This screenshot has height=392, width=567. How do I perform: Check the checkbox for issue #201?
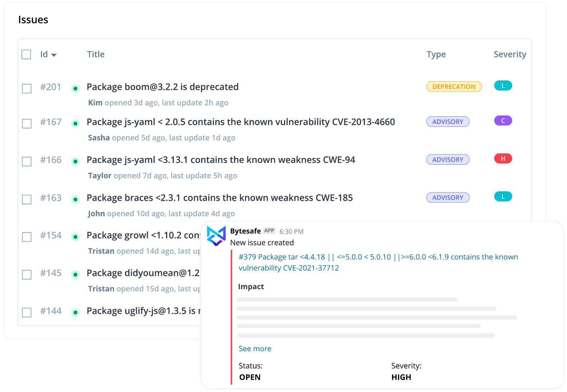pos(26,89)
